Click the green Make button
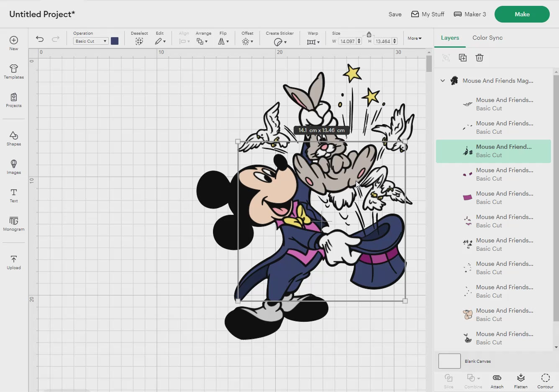This screenshot has height=392, width=559. (522, 14)
